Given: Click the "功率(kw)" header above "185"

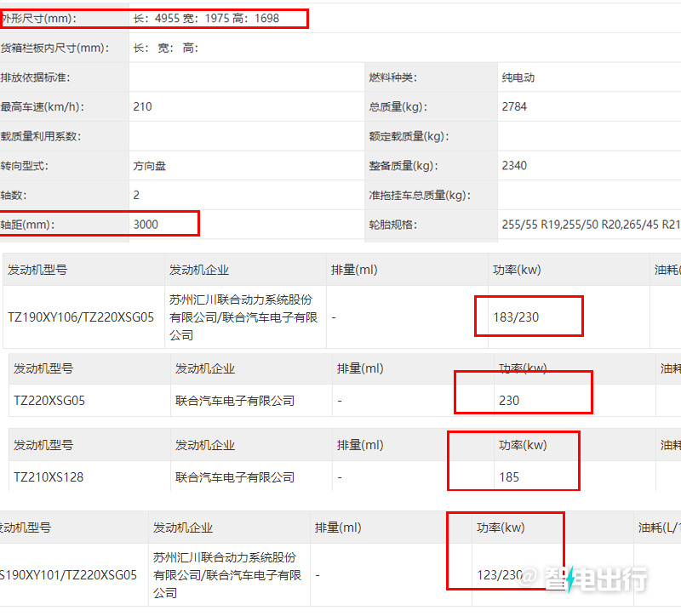Looking at the screenshot, I should pos(523,445).
